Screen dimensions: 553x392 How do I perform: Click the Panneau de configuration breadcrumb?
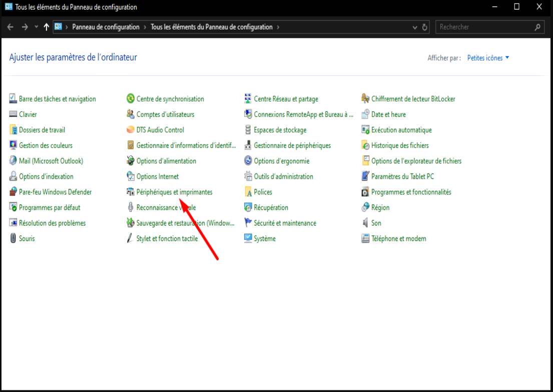[x=106, y=27]
